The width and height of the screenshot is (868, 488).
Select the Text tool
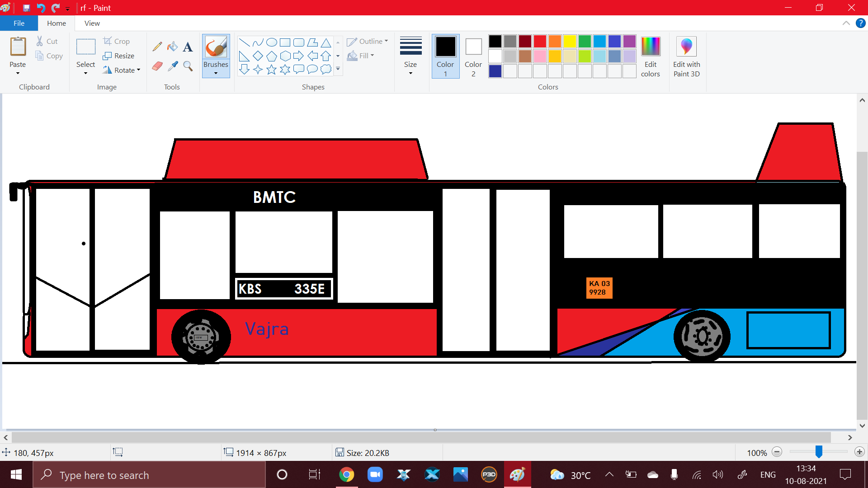[x=188, y=47]
